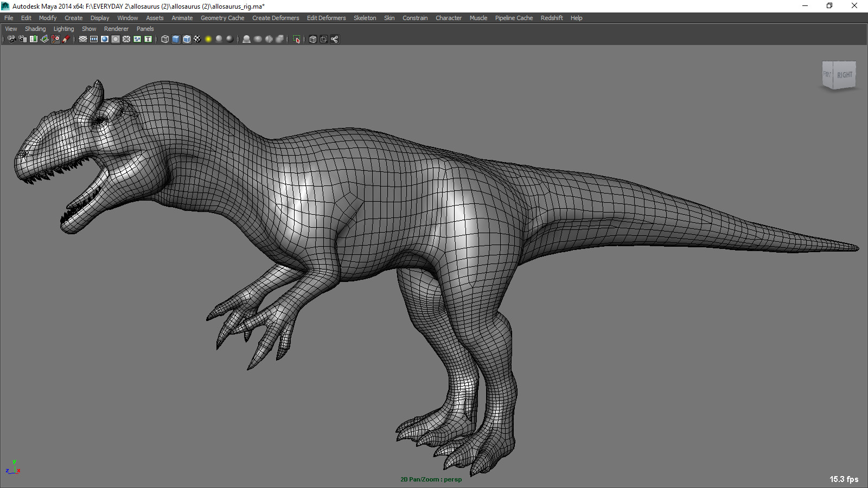Click the X-Ray Joints icon
The width and height of the screenshot is (868, 488).
[335, 39]
